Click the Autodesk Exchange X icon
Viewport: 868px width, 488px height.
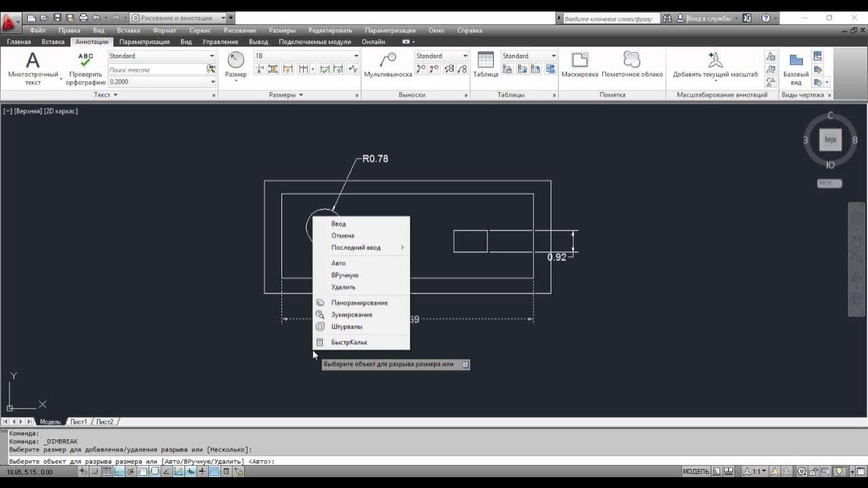click(747, 18)
